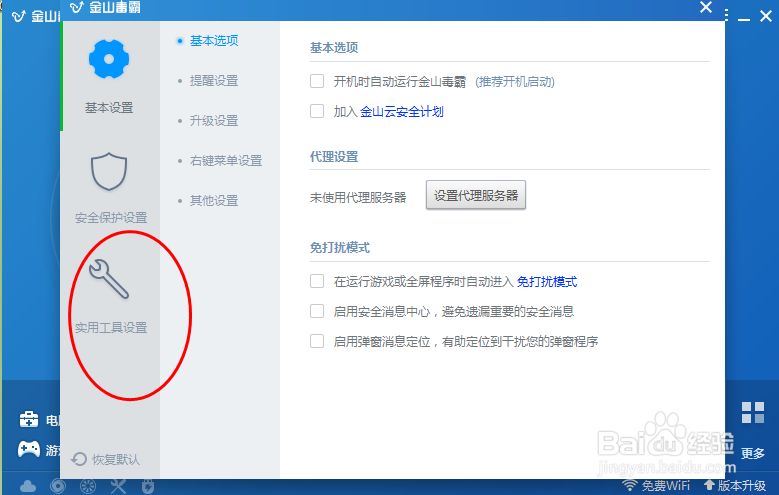Viewport: 779px width, 495px height.
Task: Click the 设置代理服务器 button
Action: click(476, 195)
